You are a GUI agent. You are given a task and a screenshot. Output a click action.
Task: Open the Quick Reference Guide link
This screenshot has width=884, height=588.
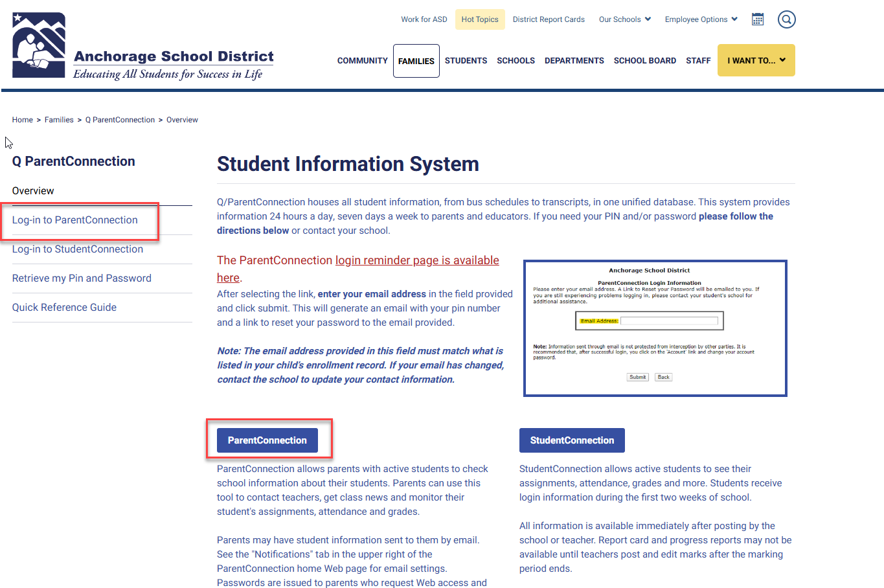pyautogui.click(x=64, y=308)
